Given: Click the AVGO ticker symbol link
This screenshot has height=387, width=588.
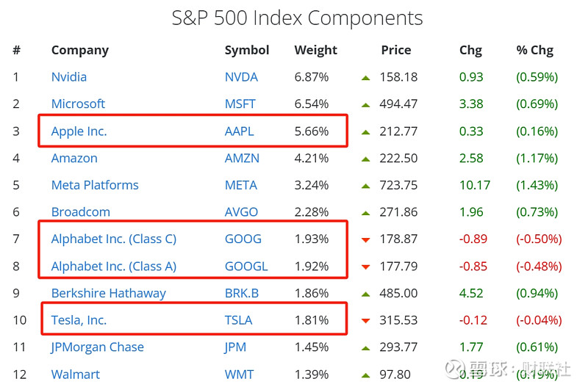Looking at the screenshot, I should pos(241,211).
